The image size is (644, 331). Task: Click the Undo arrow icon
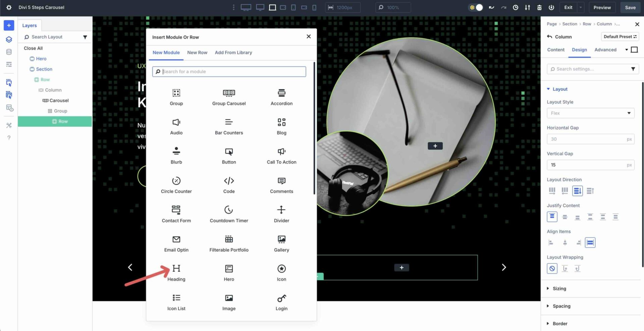point(491,7)
